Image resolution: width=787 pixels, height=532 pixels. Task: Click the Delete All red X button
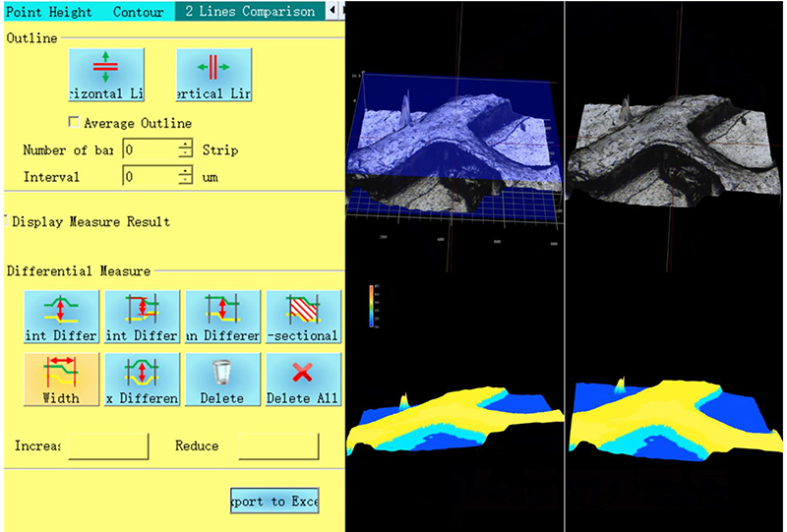304,379
